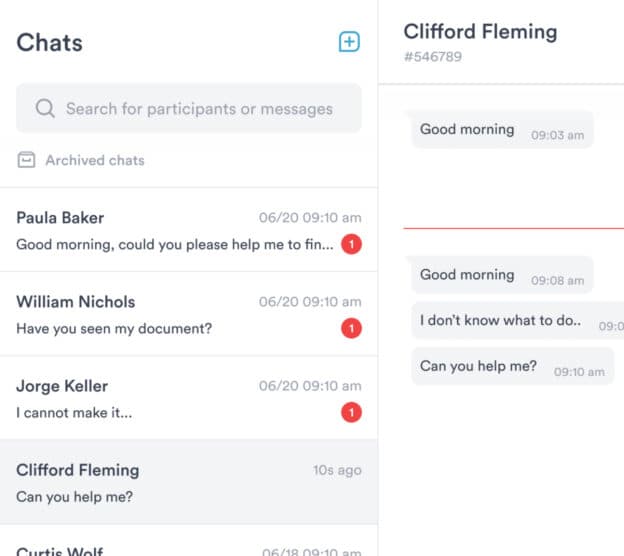Open Paula Baker's chat
The height and width of the screenshot is (556, 624).
170,230
